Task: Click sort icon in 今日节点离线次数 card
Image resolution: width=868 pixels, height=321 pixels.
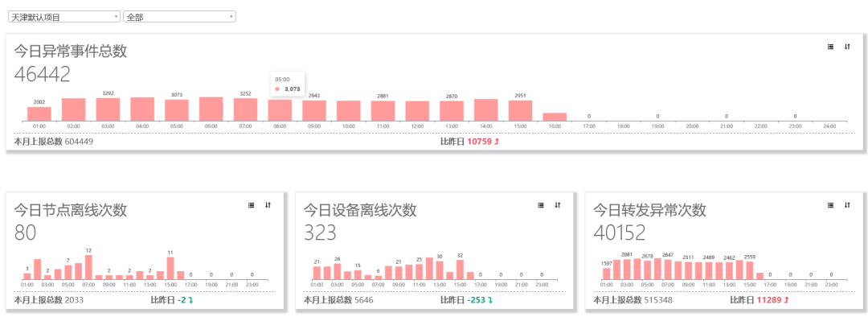Action: (268, 205)
